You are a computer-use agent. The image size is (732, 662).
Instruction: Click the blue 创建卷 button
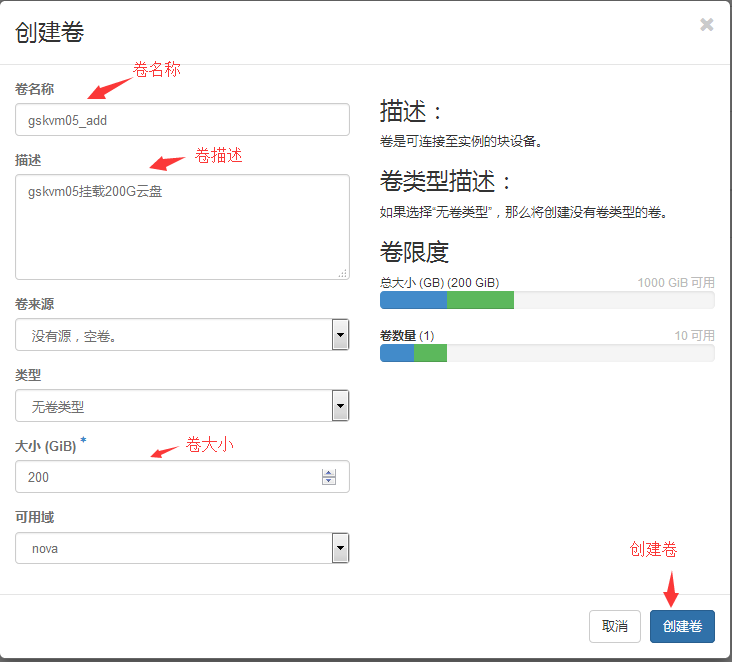[682, 626]
